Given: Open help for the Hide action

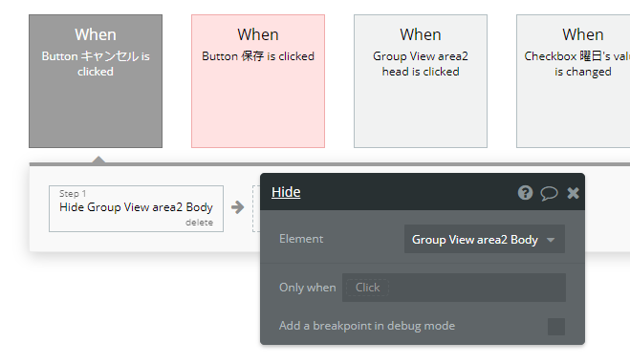Looking at the screenshot, I should [525, 193].
